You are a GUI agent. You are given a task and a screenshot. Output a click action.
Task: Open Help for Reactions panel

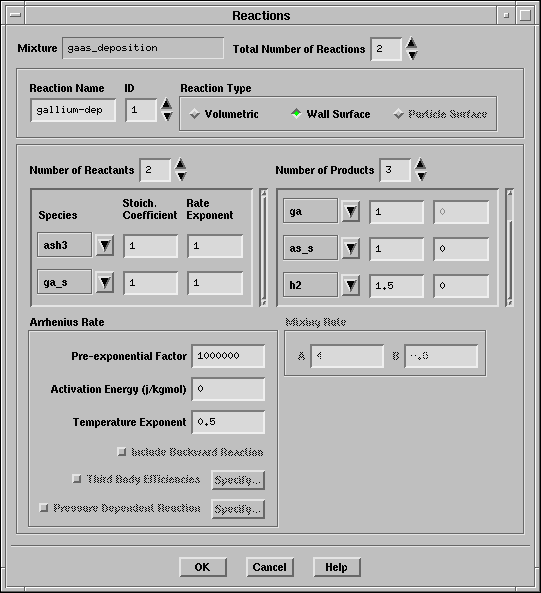click(x=336, y=567)
